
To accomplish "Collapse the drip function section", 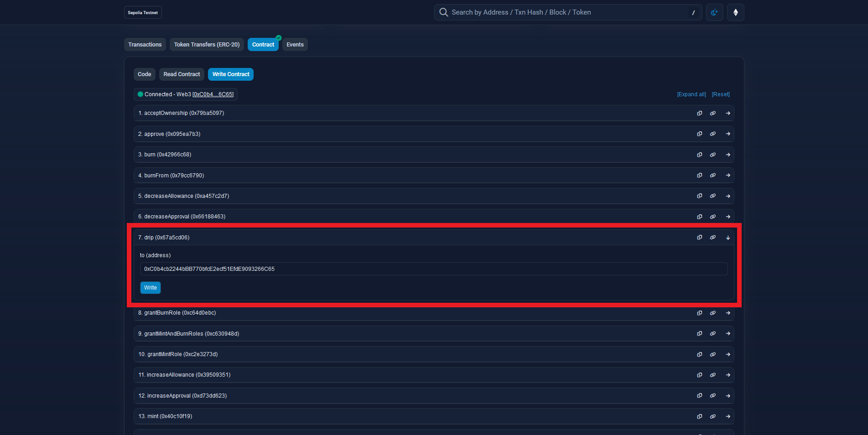I will (728, 238).
